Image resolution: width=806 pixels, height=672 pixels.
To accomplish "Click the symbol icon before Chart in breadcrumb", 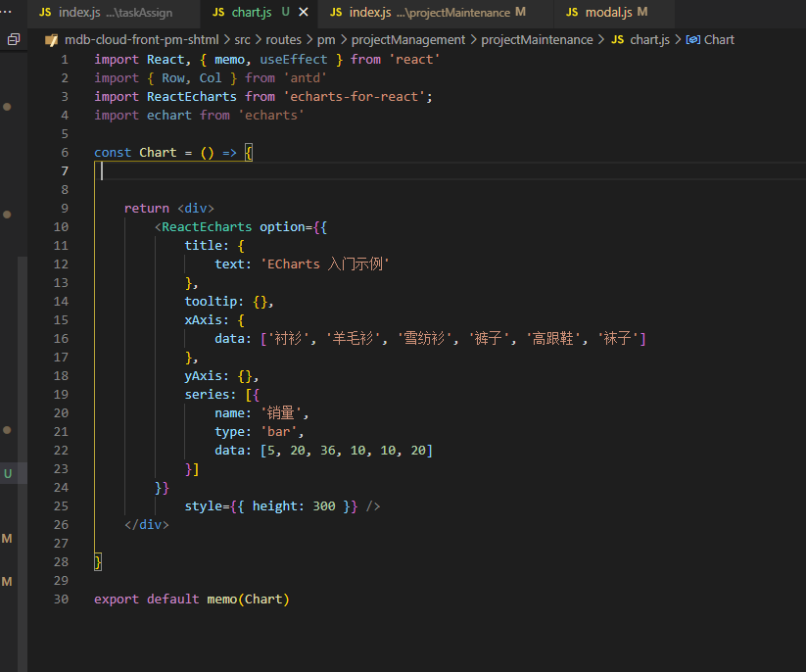I will [693, 39].
